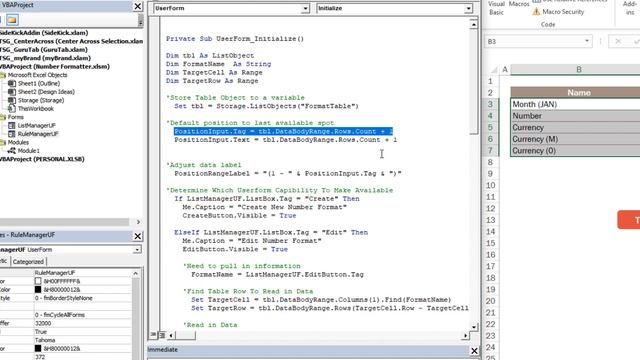
Task: Select the Currency cell in row 5
Action: point(576,127)
